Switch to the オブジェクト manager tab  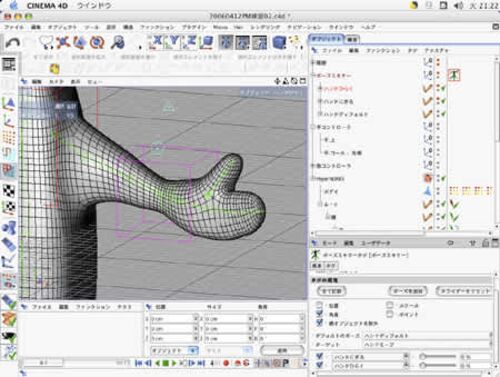[326, 39]
